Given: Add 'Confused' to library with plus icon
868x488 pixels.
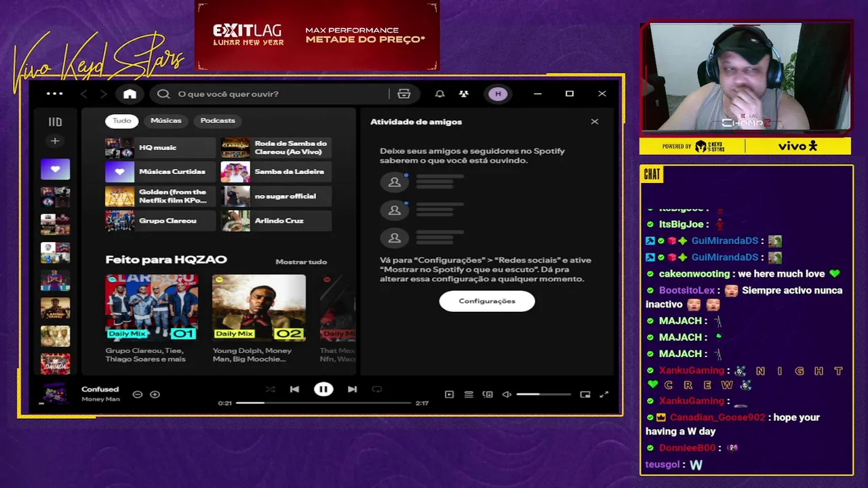Looking at the screenshot, I should 155,394.
